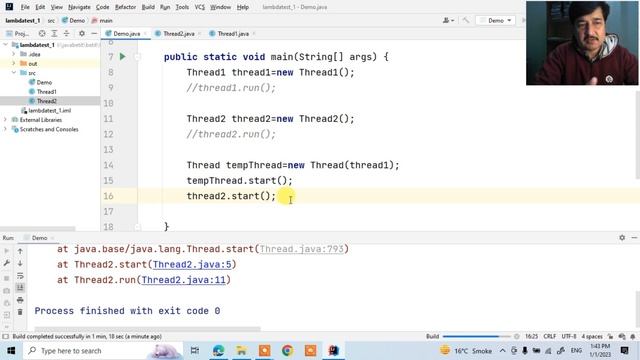Click the Up the Stack Trace arrow
This screenshot has height=360, width=640.
(x=20, y=251)
